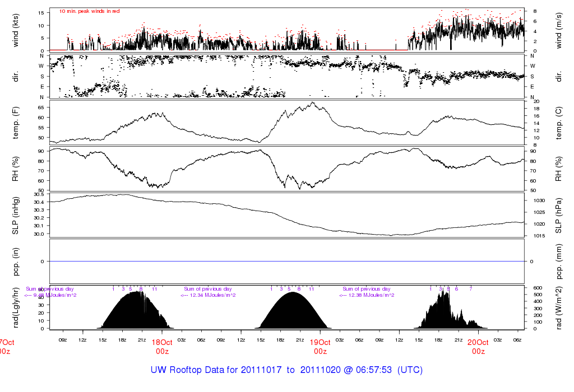The width and height of the screenshot is (574, 392).
Task: Click the '10 min. peak winds in red' note
Action: tap(89, 11)
